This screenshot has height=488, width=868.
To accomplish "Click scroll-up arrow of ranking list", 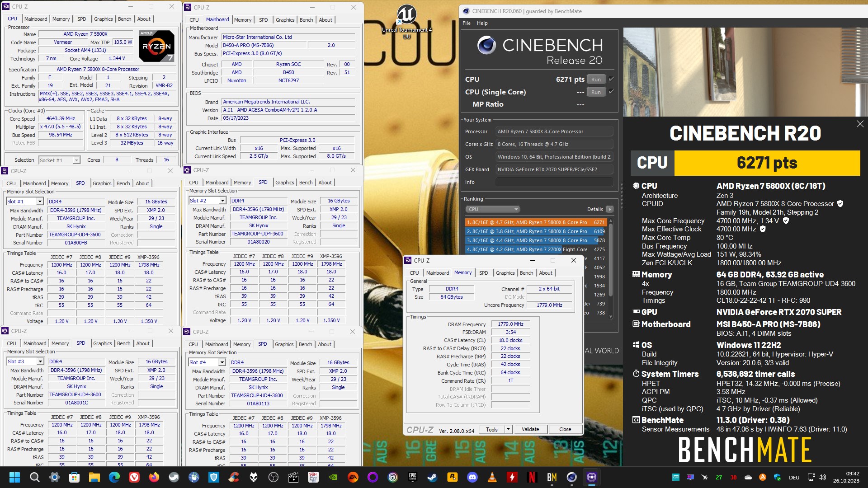I will 611,221.
